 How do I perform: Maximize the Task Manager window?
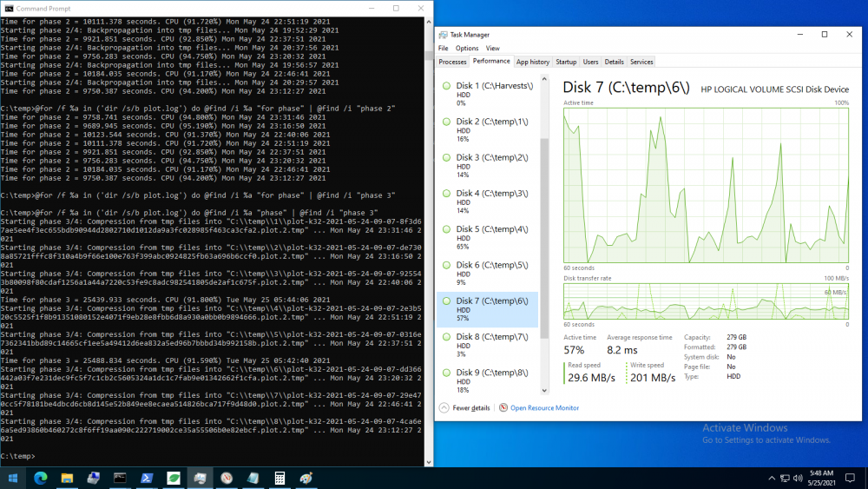pyautogui.click(x=825, y=35)
